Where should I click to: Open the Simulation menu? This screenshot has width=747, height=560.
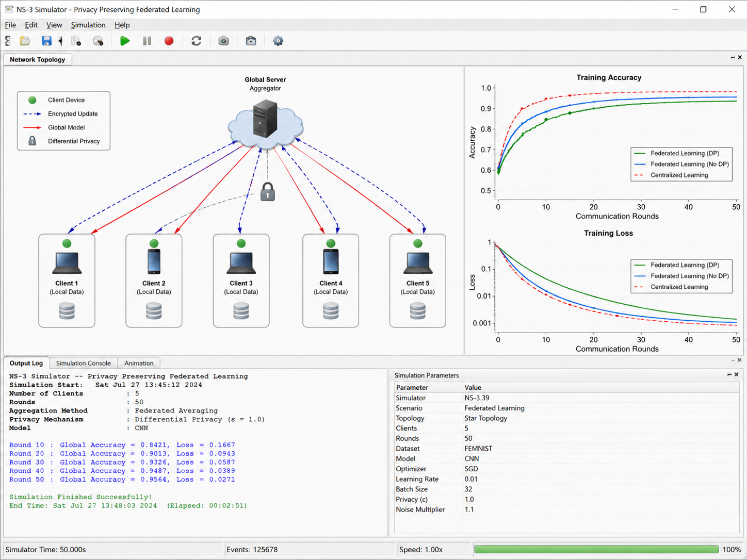(88, 25)
